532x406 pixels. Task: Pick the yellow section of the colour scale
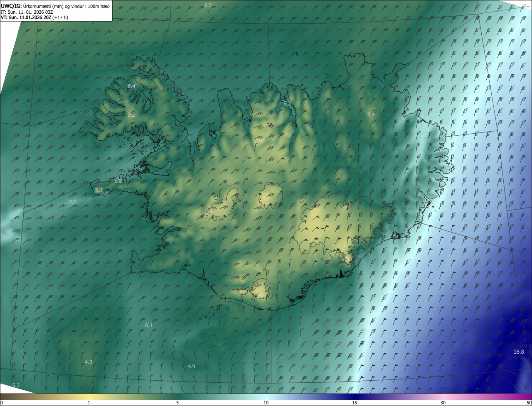coord(89,396)
